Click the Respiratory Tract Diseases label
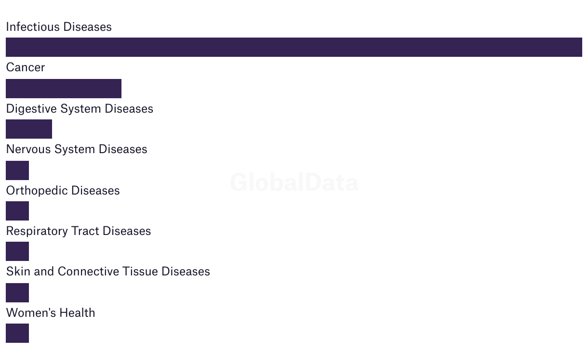This screenshot has height=364, width=588. [79, 231]
